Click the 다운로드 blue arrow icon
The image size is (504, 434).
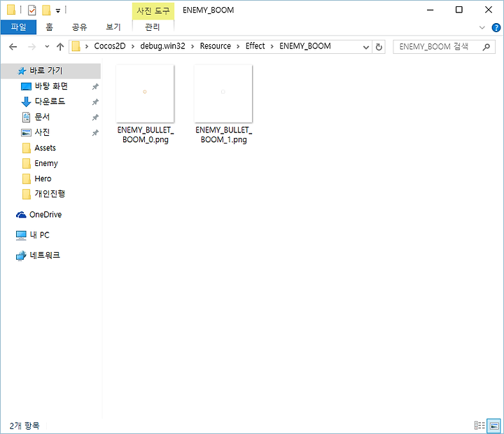26,101
